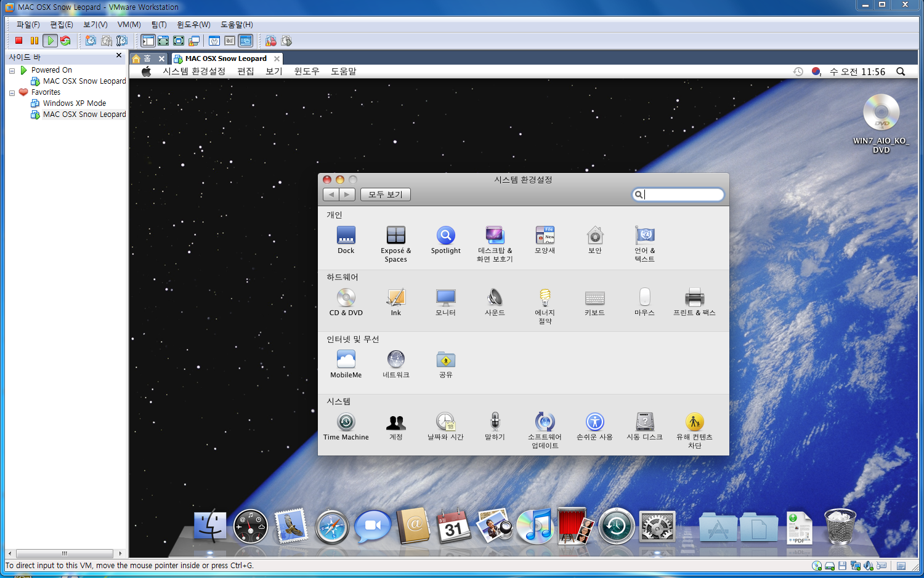
Task: Open 손쉬운 사용 accessibility pane
Action: point(594,427)
